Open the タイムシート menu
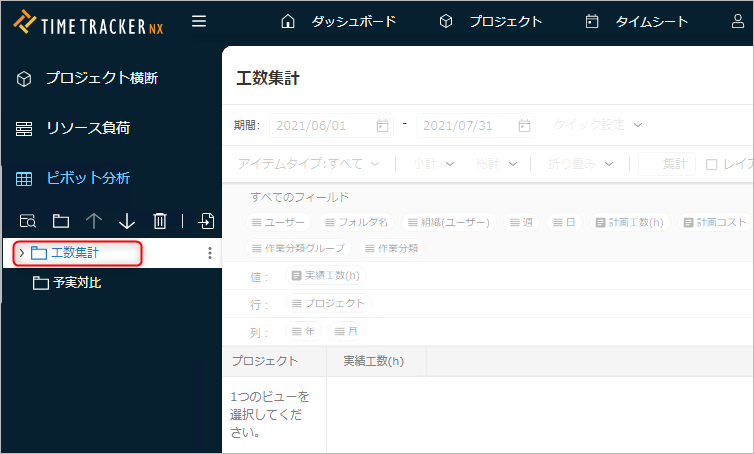 tap(638, 21)
